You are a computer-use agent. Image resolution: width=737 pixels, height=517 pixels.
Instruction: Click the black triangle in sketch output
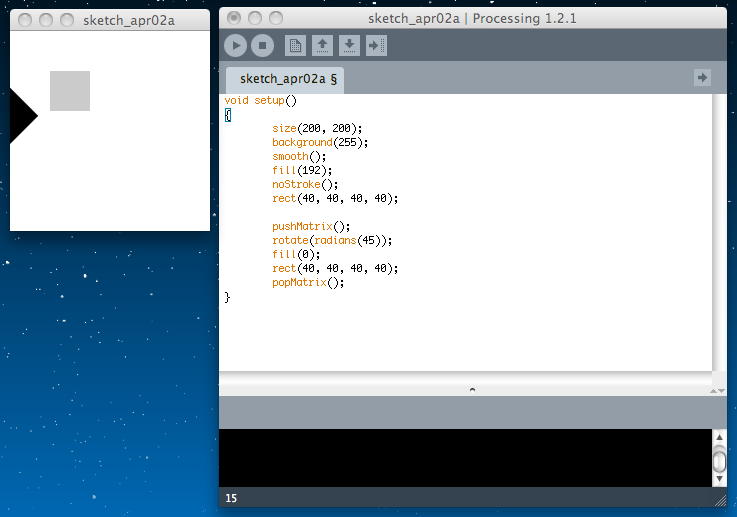(x=21, y=116)
